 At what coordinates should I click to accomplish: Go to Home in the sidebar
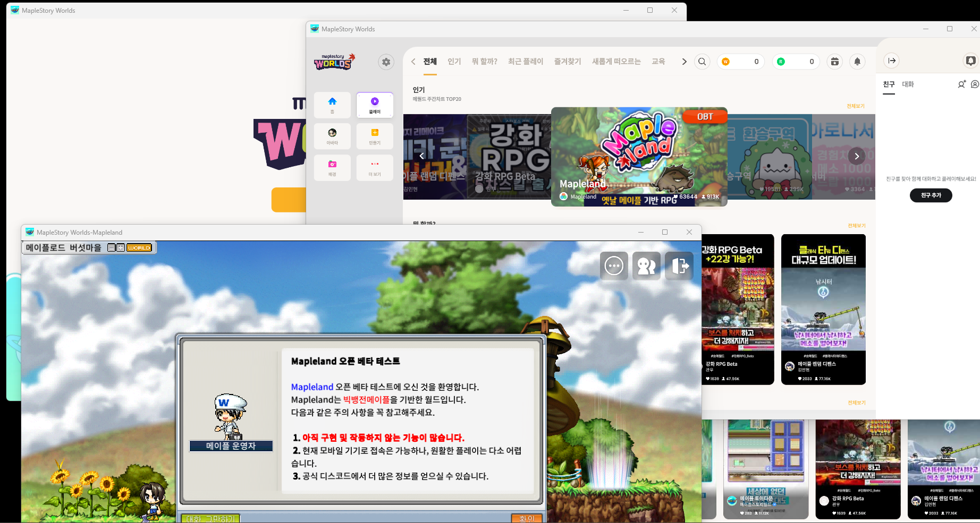coord(332,105)
